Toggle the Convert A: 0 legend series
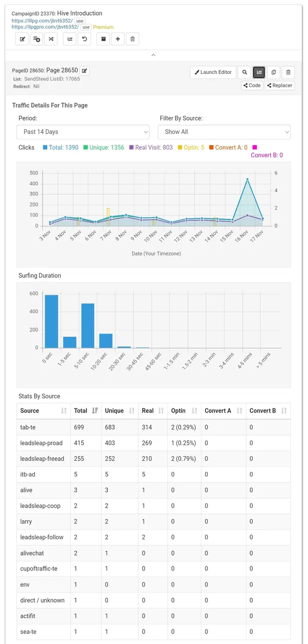The width and height of the screenshot is (308, 644). coord(228,147)
